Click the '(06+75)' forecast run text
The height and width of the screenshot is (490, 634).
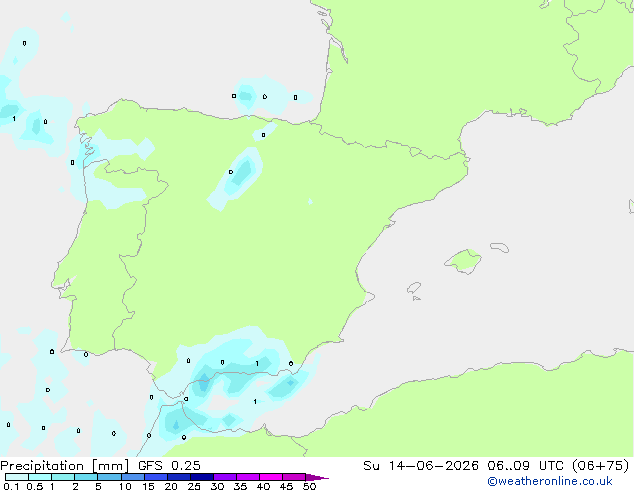[601, 466]
